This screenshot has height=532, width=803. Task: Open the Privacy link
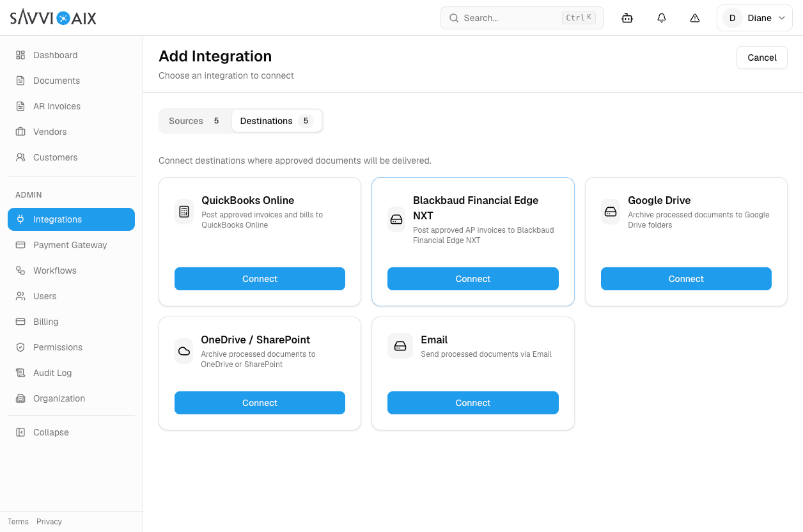coord(49,522)
